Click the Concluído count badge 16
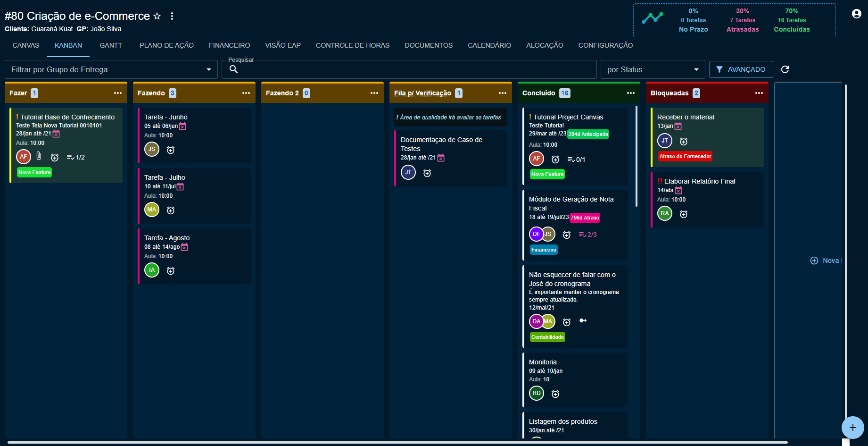 click(564, 93)
